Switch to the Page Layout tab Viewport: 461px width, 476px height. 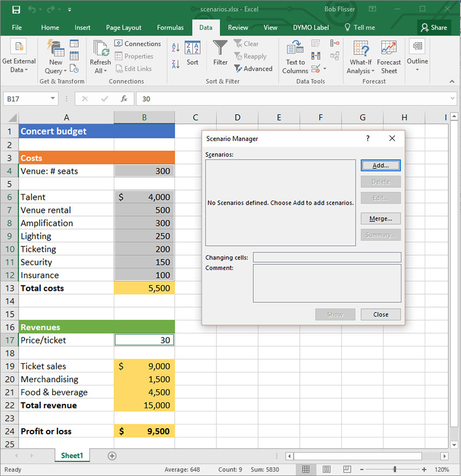124,28
